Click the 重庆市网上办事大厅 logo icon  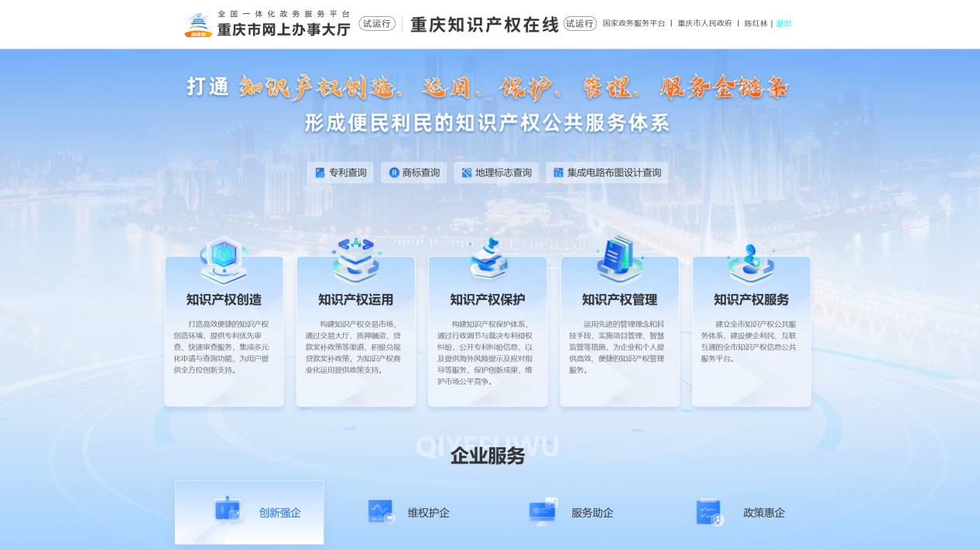[x=198, y=25]
